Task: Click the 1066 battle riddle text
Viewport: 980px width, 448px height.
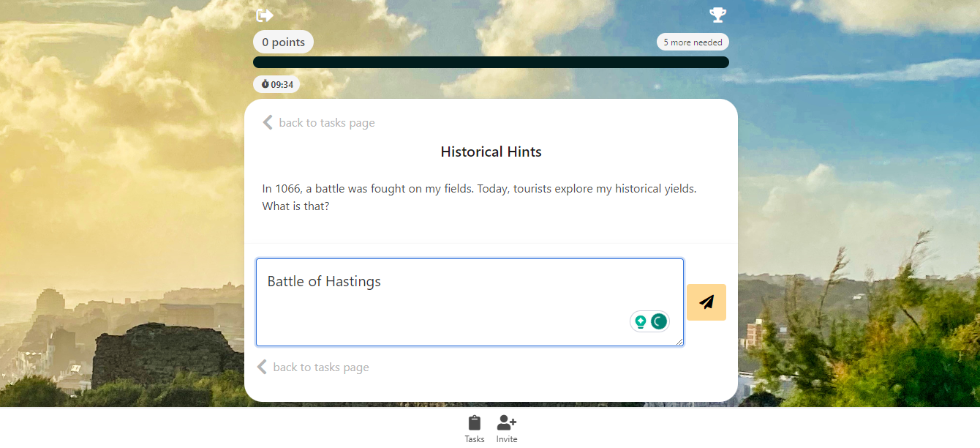Action: click(x=479, y=198)
